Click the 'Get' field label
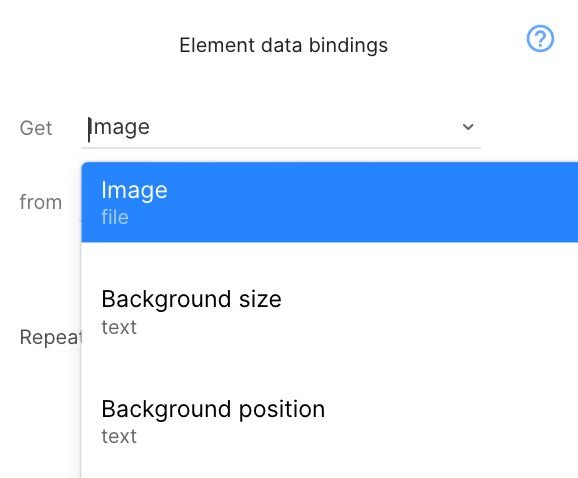The height and width of the screenshot is (478, 578). click(x=36, y=128)
